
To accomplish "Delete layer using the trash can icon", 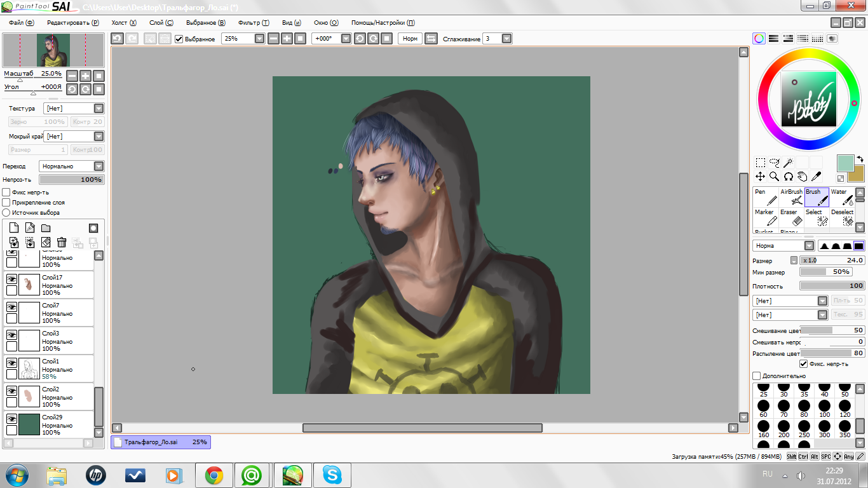I will click(x=62, y=242).
